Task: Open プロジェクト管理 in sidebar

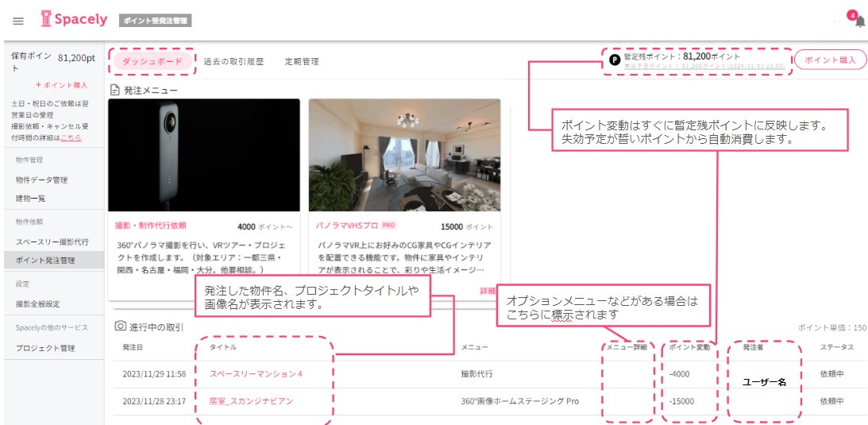Action: [44, 348]
